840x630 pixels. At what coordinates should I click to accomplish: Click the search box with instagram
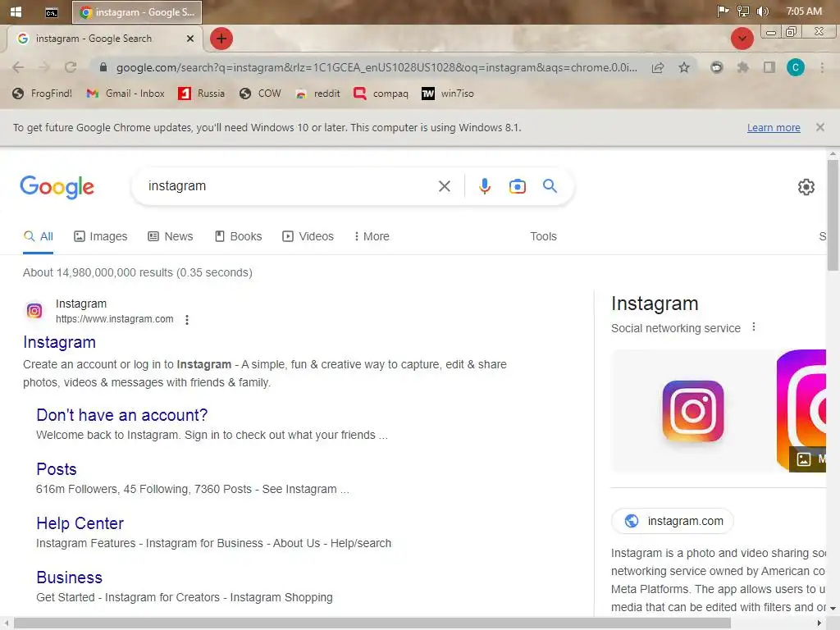[x=290, y=186]
